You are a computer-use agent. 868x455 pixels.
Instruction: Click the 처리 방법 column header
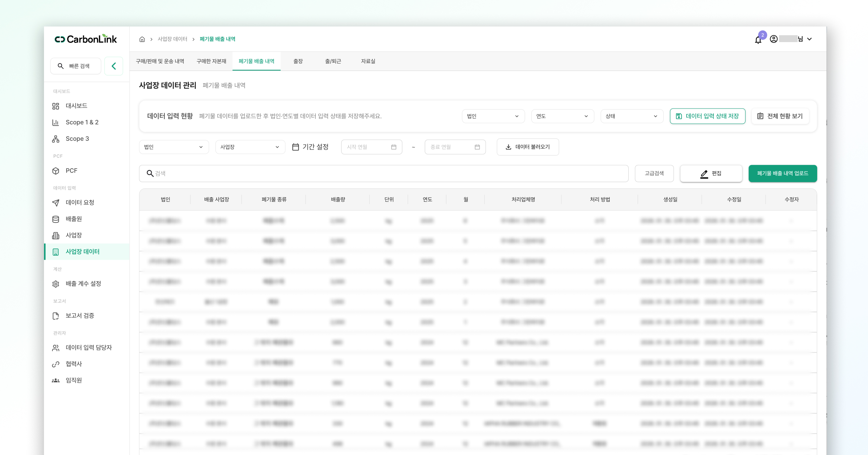[x=600, y=200]
